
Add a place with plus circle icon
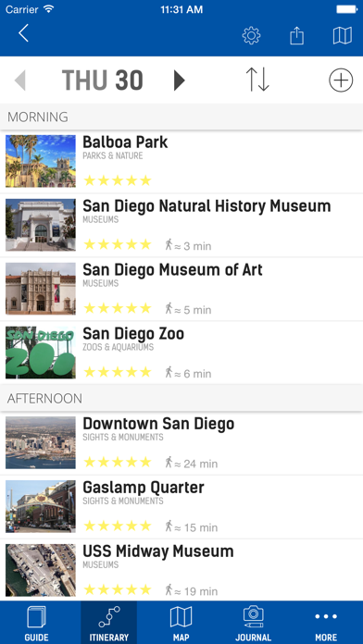pyautogui.click(x=341, y=80)
